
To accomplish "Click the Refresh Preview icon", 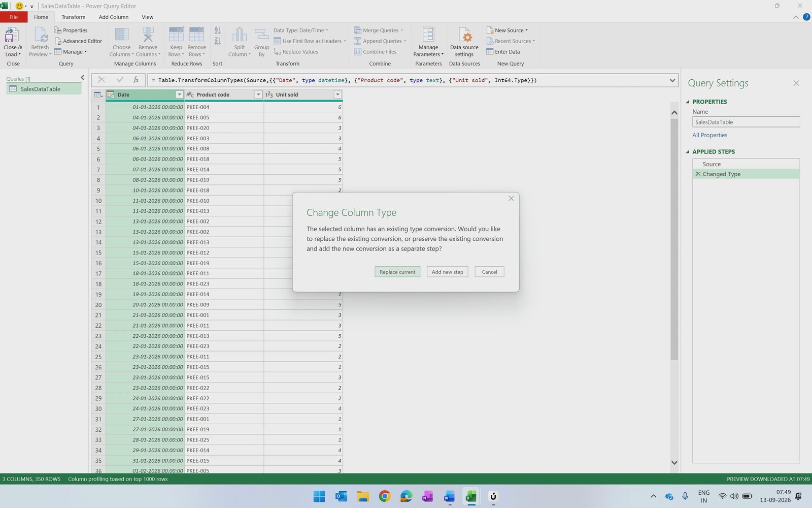I will 40,35.
